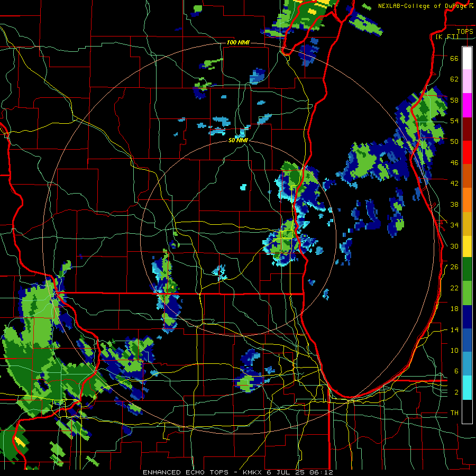
Task: Select the navy blue legend swatch
Action: click(x=467, y=317)
